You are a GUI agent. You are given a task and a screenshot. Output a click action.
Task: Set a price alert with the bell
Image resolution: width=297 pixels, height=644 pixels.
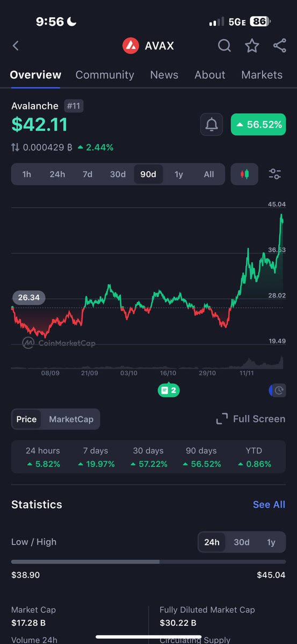click(212, 125)
